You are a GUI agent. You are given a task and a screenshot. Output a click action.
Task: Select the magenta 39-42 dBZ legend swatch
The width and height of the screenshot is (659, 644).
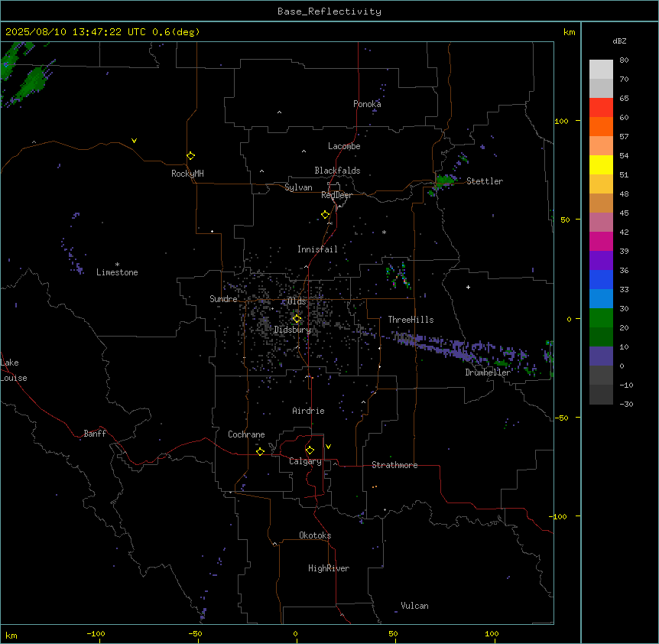click(601, 241)
